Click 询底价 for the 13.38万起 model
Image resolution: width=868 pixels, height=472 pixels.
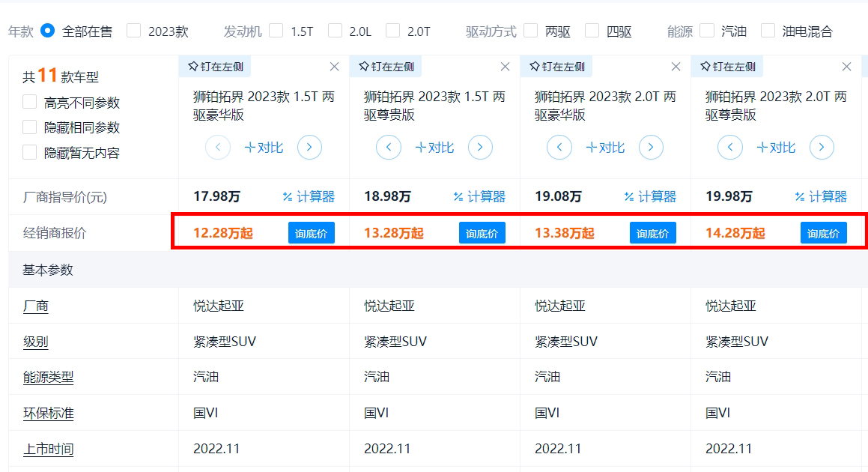(652, 233)
